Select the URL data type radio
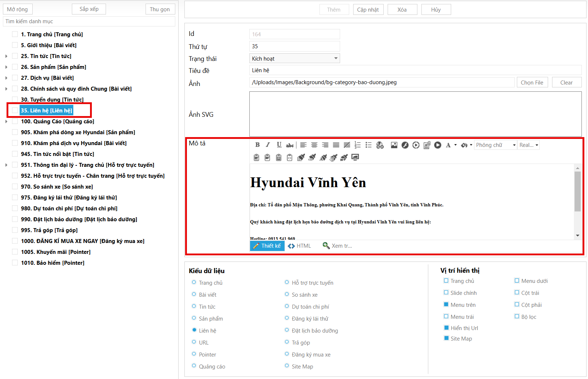Screen dimensions: 588x379 point(194,342)
